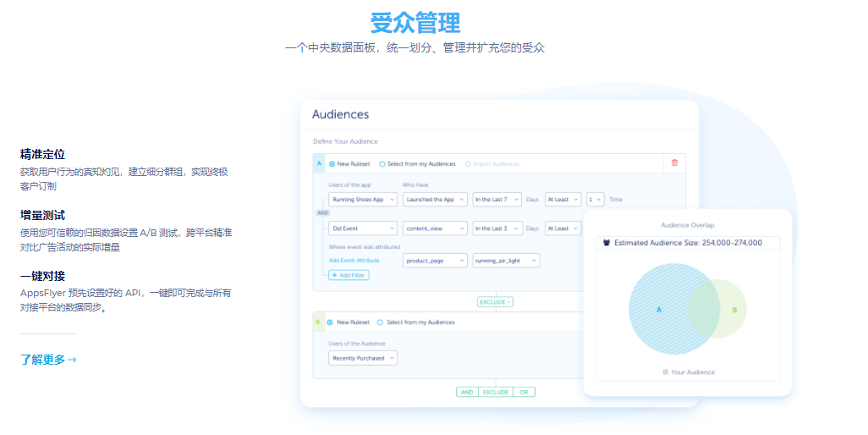The width and height of the screenshot is (868, 435).
Task: Open the Running Shoes App dropdown
Action: click(363, 199)
